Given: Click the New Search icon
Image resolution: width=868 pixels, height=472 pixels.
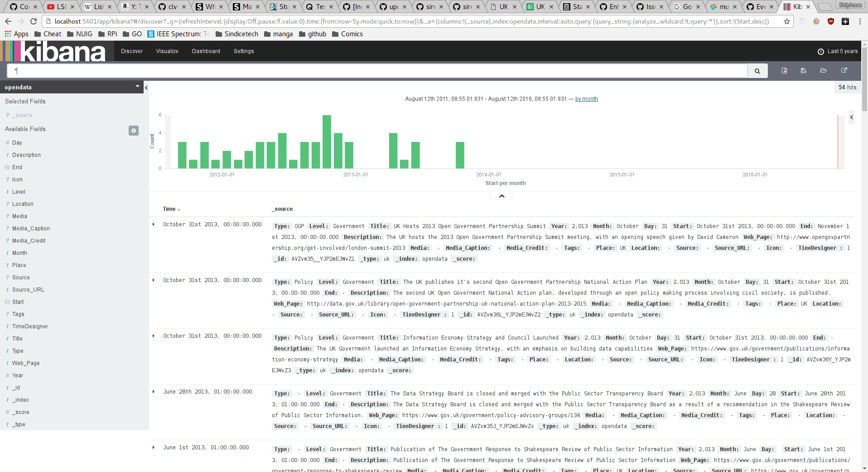Looking at the screenshot, I should tap(784, 70).
